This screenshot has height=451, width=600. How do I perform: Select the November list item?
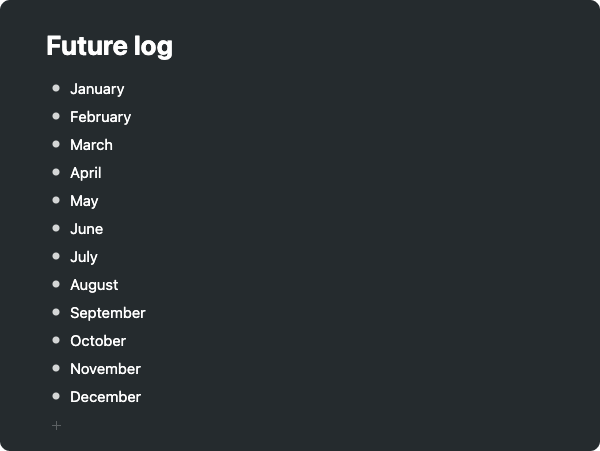pyautogui.click(x=106, y=369)
